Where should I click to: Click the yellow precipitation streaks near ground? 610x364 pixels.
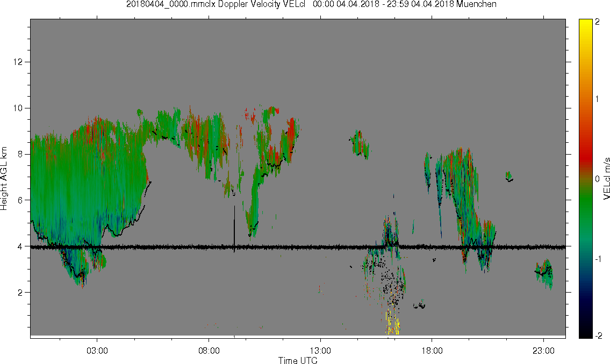(x=392, y=323)
